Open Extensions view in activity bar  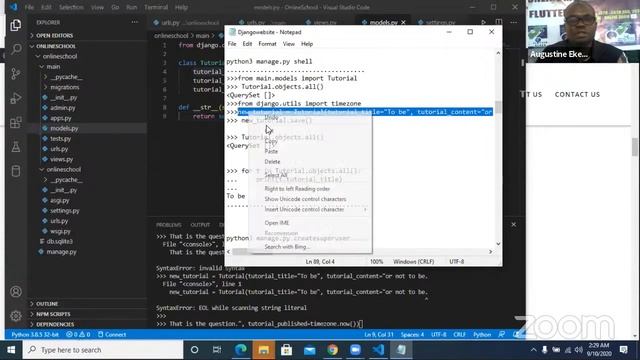pos(16,122)
